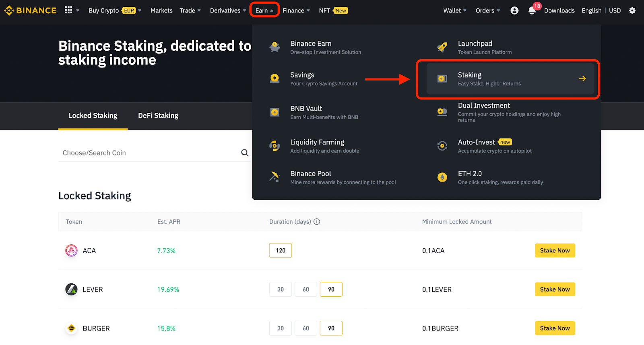Switch to the DeFi Staking tab

158,116
